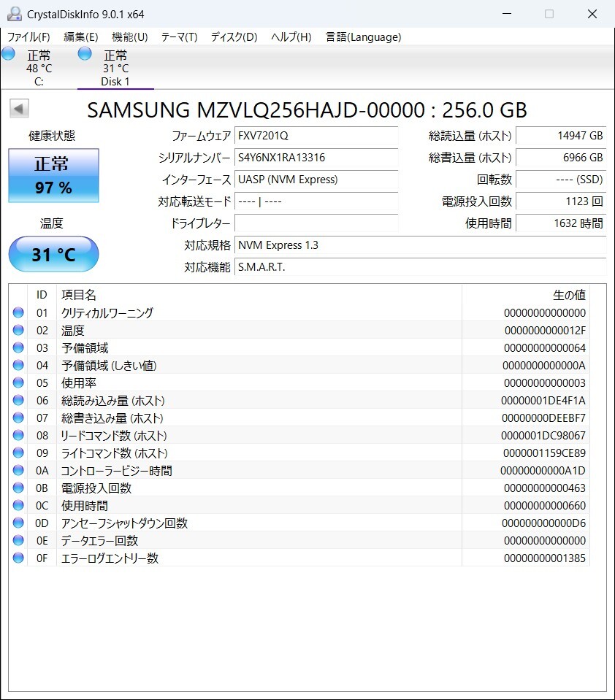Click the status dot beside 電源投入回数
Screen dimensions: 615x700
pyautogui.click(x=18, y=488)
